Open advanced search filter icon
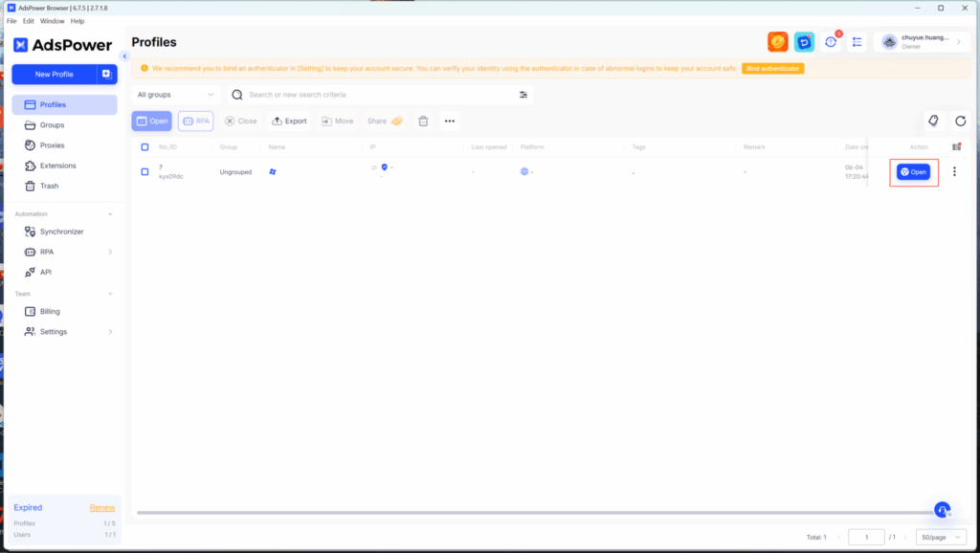 [x=523, y=95]
